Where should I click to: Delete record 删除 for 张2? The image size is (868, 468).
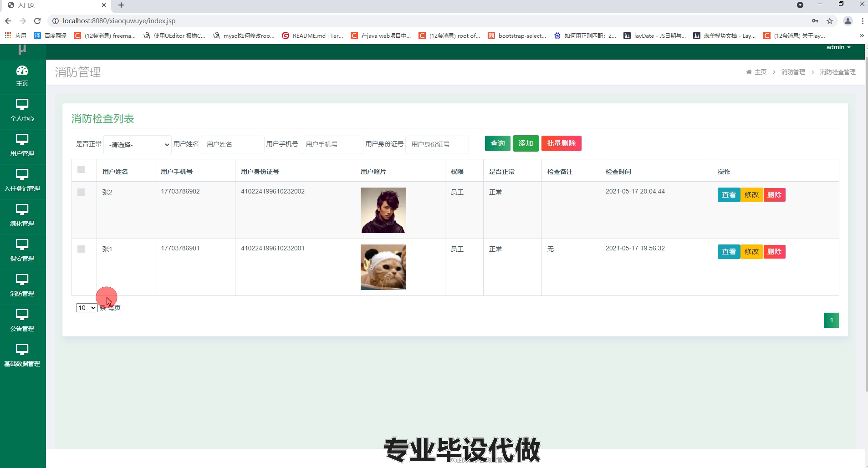pos(774,195)
